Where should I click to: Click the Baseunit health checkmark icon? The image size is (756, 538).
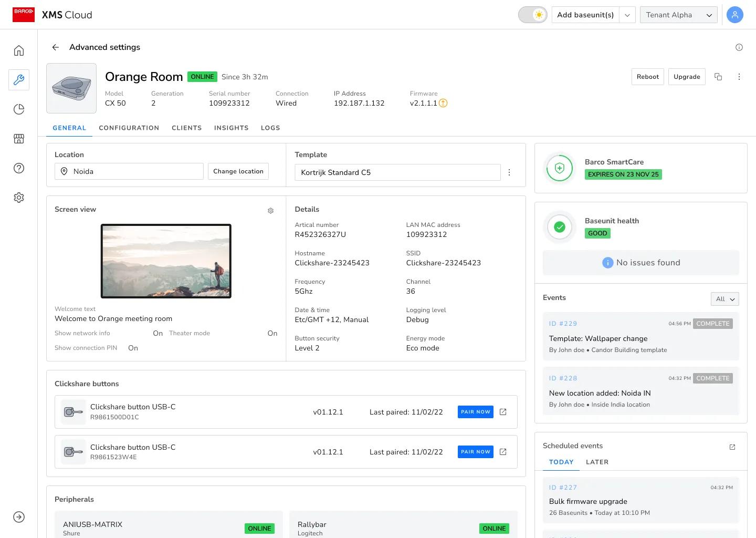[560, 227]
